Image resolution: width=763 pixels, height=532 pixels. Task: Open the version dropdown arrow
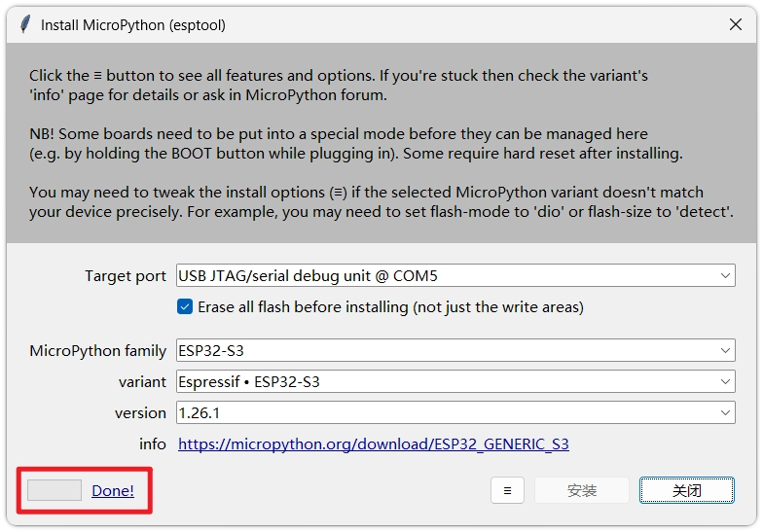[726, 413]
